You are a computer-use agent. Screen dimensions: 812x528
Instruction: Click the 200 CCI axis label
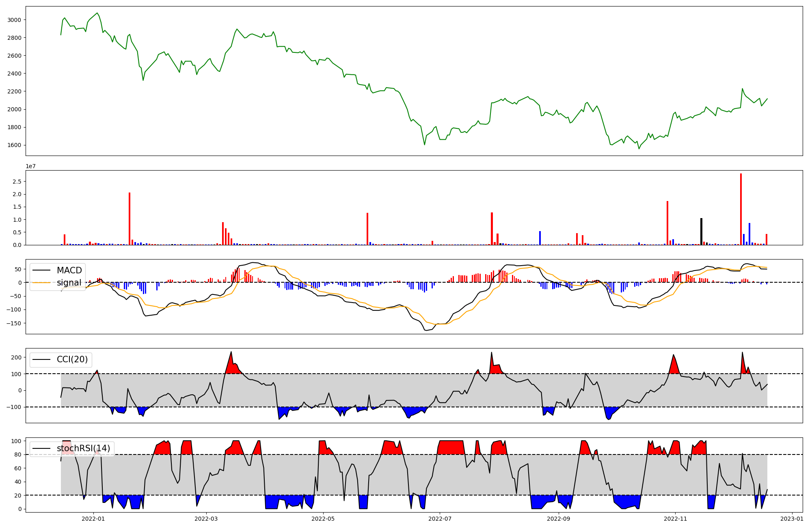pos(17,357)
